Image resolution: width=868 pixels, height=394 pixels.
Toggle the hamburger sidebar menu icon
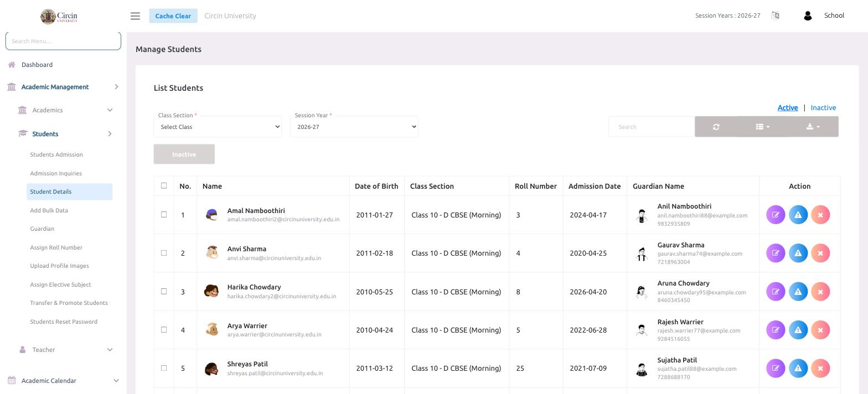(135, 16)
